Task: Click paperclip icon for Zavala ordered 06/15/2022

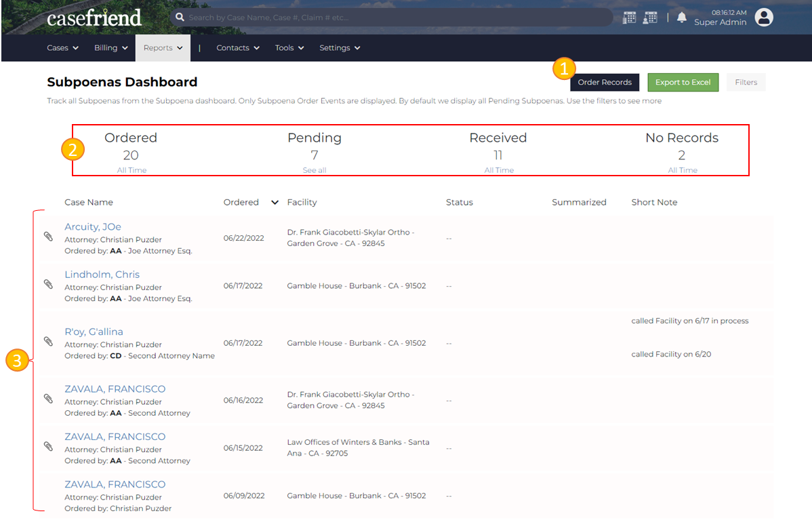Action: [48, 447]
